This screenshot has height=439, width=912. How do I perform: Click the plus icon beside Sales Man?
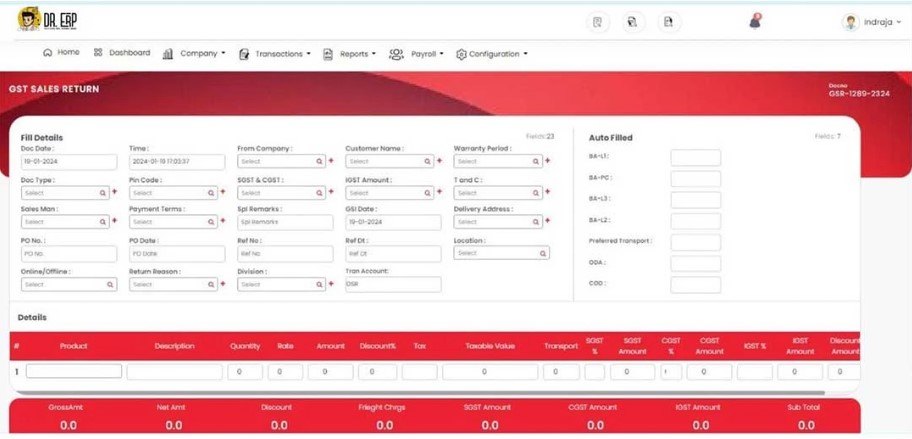point(114,222)
